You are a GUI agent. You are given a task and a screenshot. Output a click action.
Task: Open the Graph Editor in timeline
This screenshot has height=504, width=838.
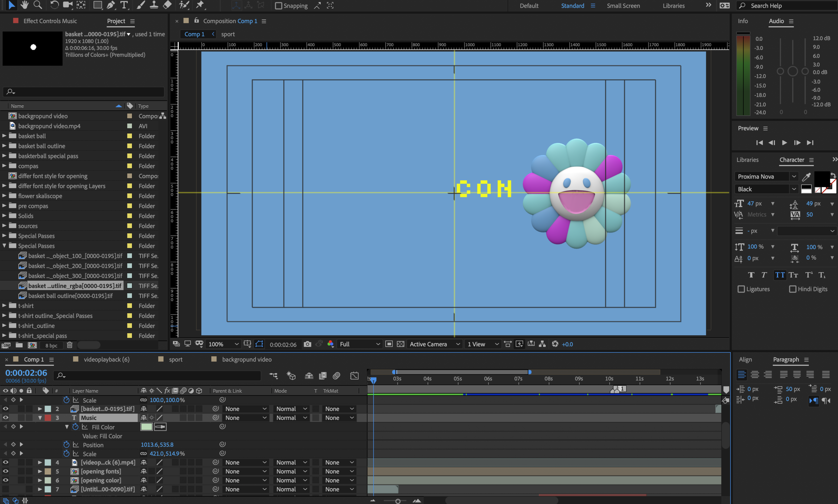pos(354,376)
